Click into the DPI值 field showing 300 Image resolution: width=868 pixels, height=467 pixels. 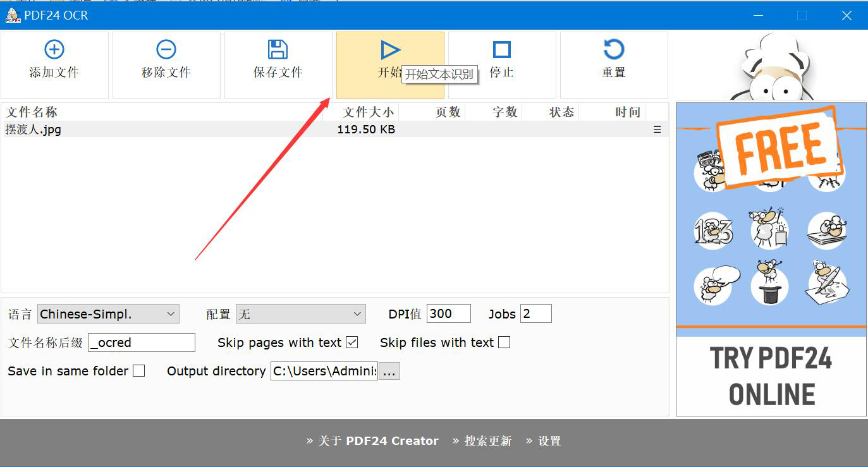pyautogui.click(x=449, y=313)
